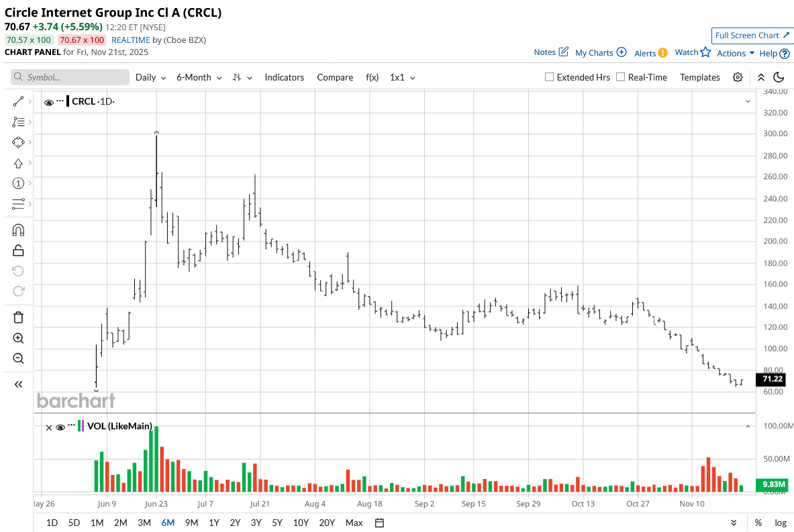This screenshot has width=794, height=532.
Task: Open CRCL series options menu
Action: click(x=60, y=101)
